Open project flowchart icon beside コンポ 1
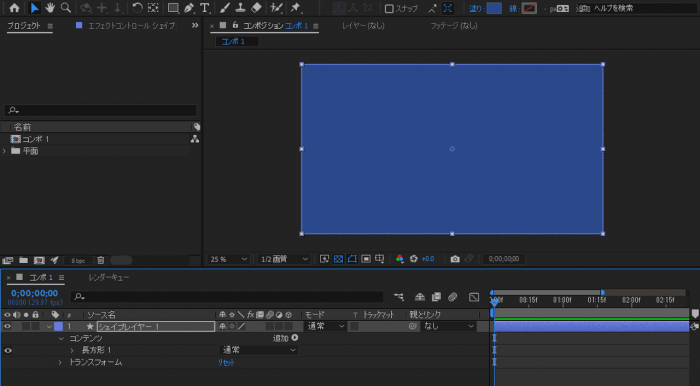Image resolution: width=700 pixels, height=386 pixels. [195, 139]
